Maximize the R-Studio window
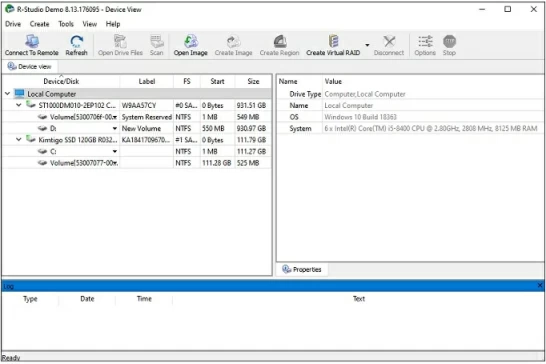 coord(508,9)
